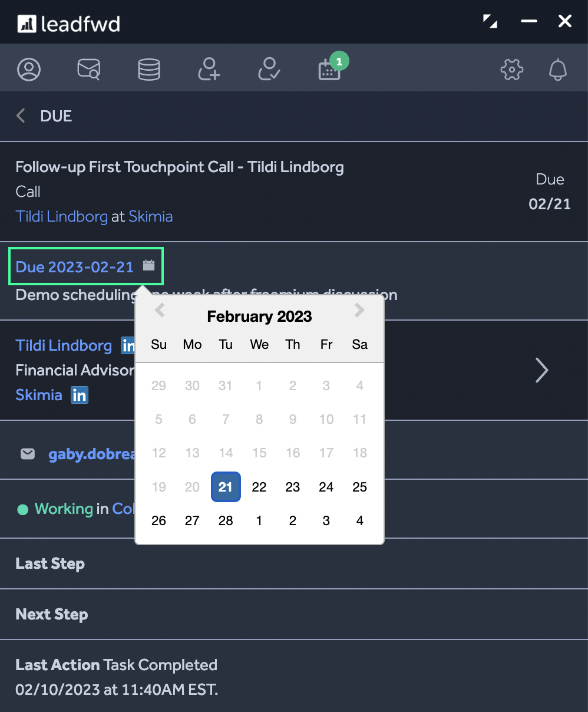Viewport: 588px width, 712px height.
Task: Open the notifications bell
Action: (557, 70)
